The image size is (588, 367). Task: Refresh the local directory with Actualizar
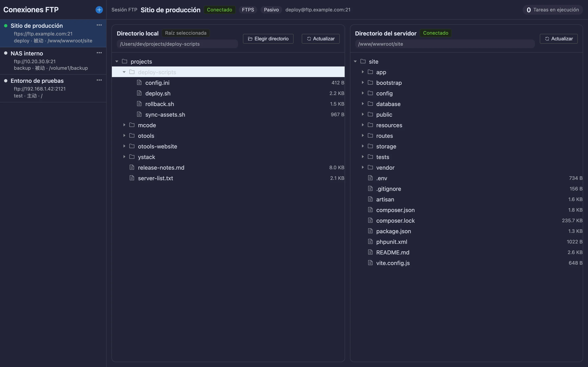click(x=321, y=39)
